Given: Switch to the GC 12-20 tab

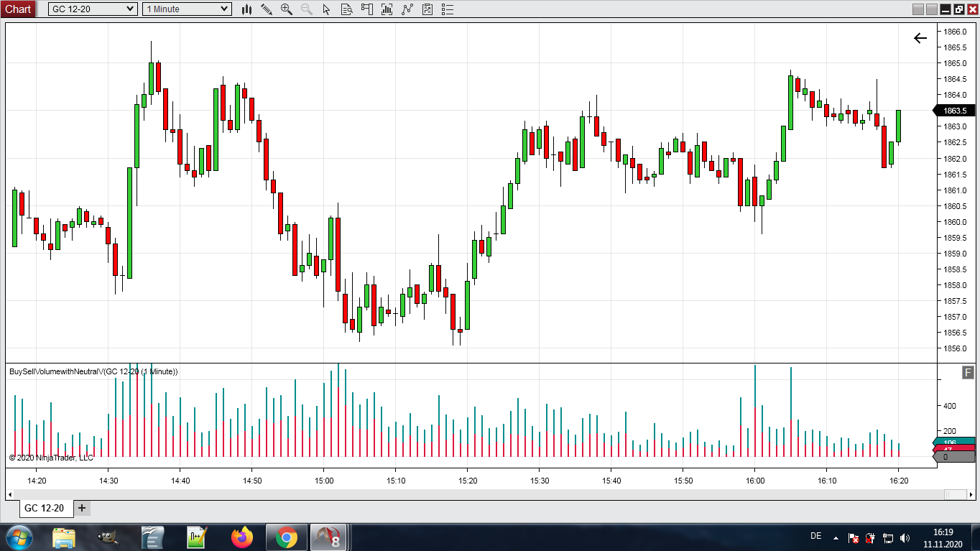Looking at the screenshot, I should 44,508.
